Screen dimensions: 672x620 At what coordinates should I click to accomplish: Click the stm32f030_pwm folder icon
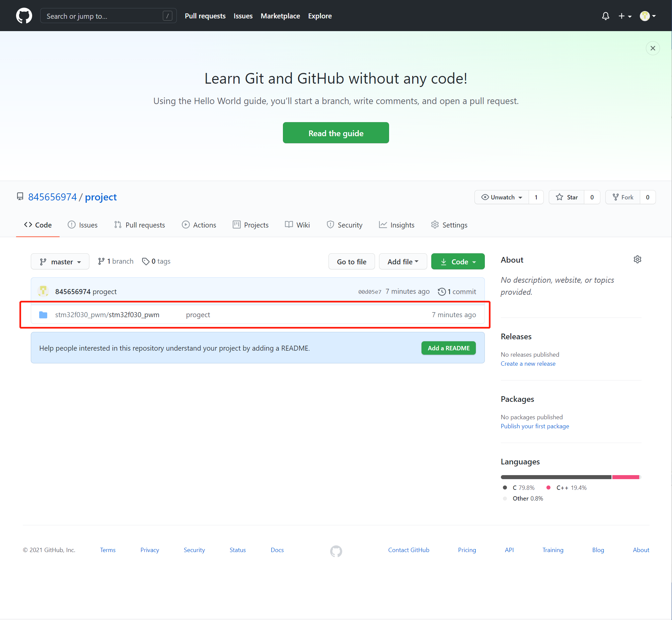point(43,315)
